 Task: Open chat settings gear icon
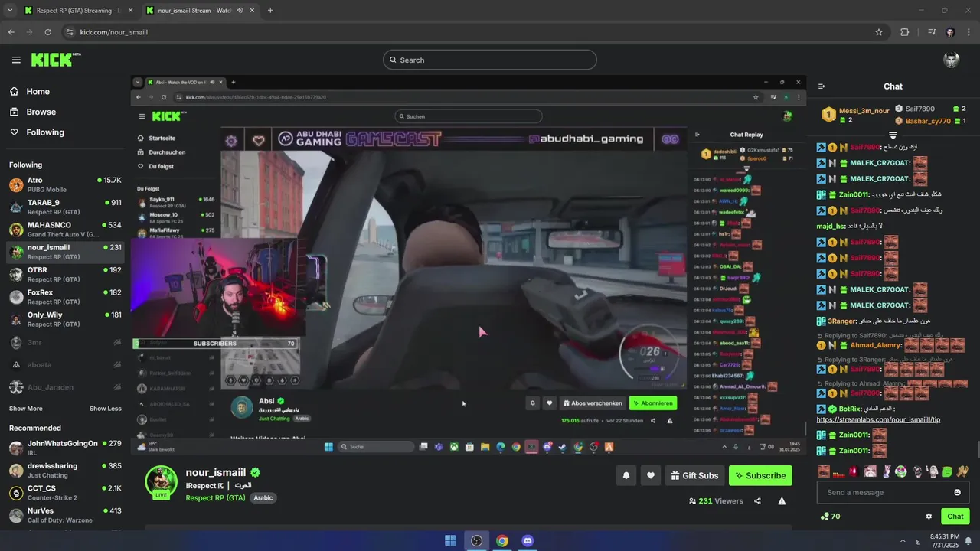click(x=929, y=517)
